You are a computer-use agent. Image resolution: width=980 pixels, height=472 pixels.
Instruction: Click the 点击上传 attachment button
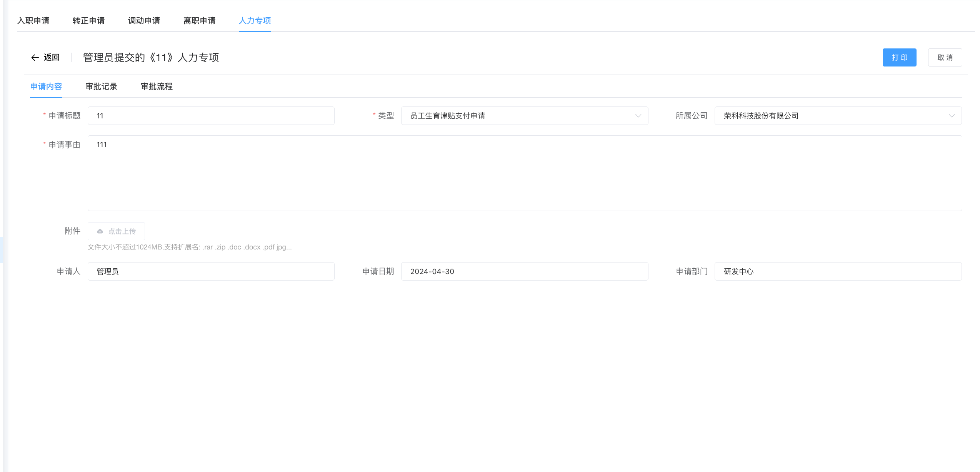[x=117, y=231]
